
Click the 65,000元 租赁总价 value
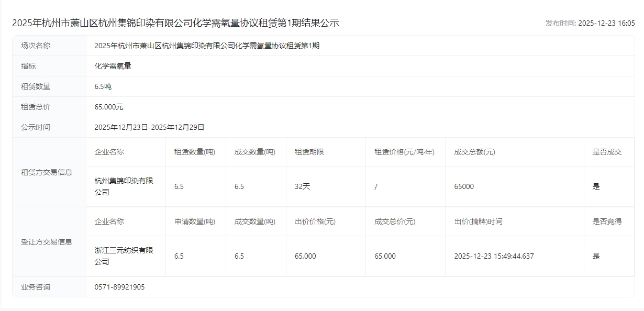109,107
